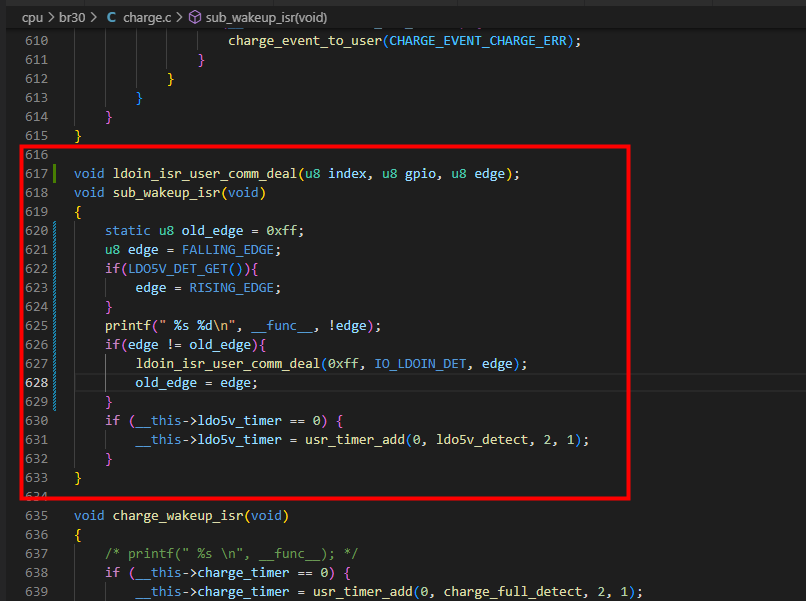This screenshot has height=601, width=806.
Task: Click the closing brace on line 633
Action: [x=78, y=478]
